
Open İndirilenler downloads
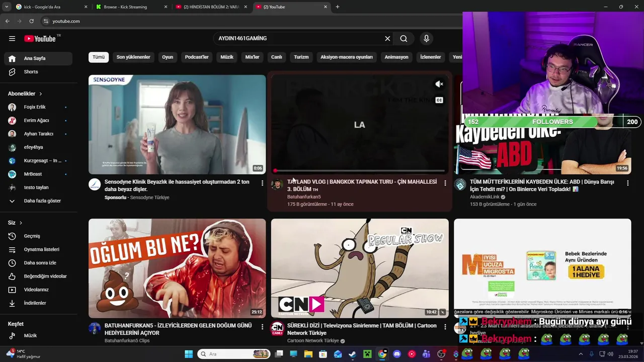click(x=38, y=303)
